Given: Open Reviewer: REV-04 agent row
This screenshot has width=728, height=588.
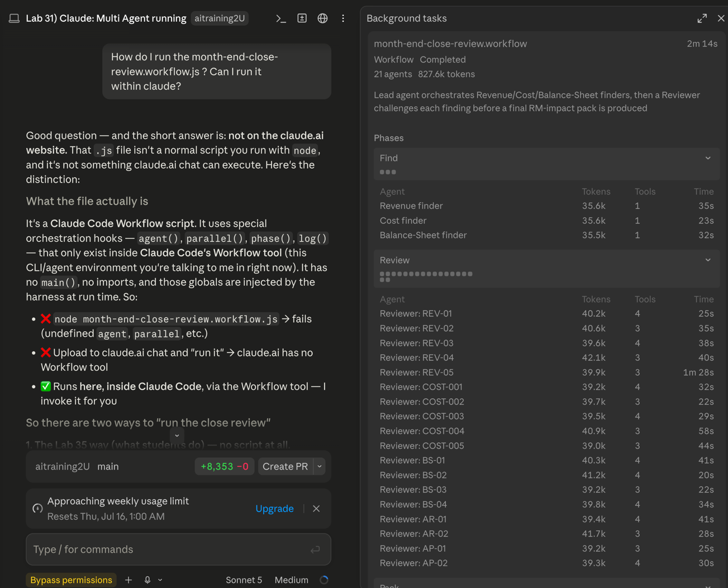Looking at the screenshot, I should (546, 357).
